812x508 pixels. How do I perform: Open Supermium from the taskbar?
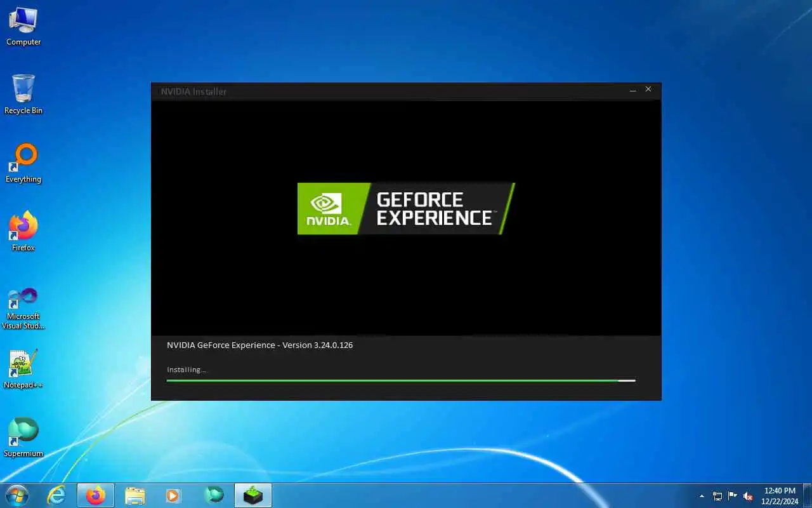tap(214, 495)
